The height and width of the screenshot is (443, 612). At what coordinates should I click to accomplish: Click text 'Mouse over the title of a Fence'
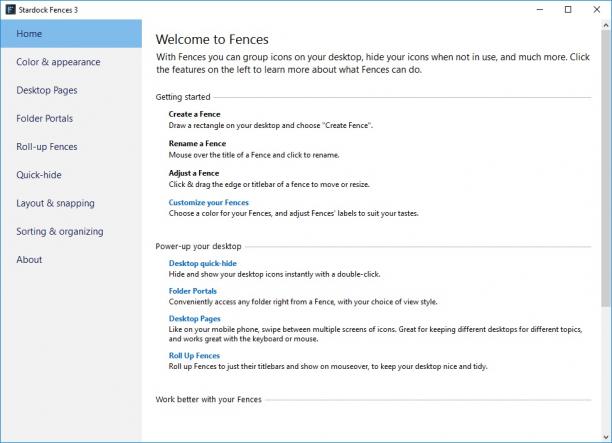click(220, 155)
